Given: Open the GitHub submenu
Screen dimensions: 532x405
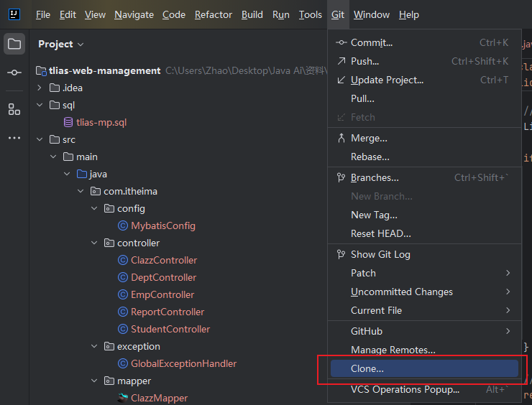Looking at the screenshot, I should [x=424, y=331].
